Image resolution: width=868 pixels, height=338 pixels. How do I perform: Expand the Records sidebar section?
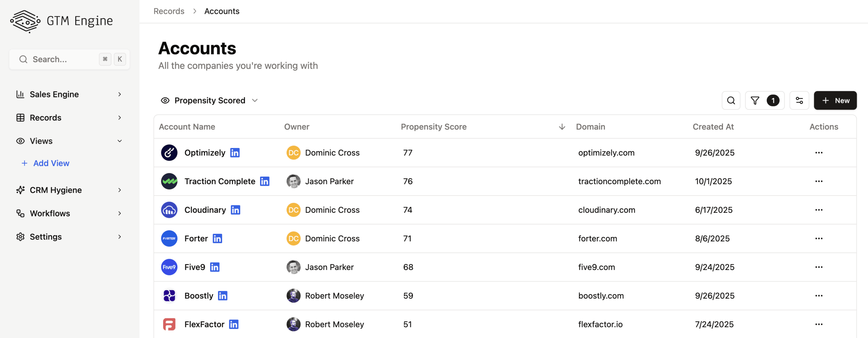tap(69, 118)
